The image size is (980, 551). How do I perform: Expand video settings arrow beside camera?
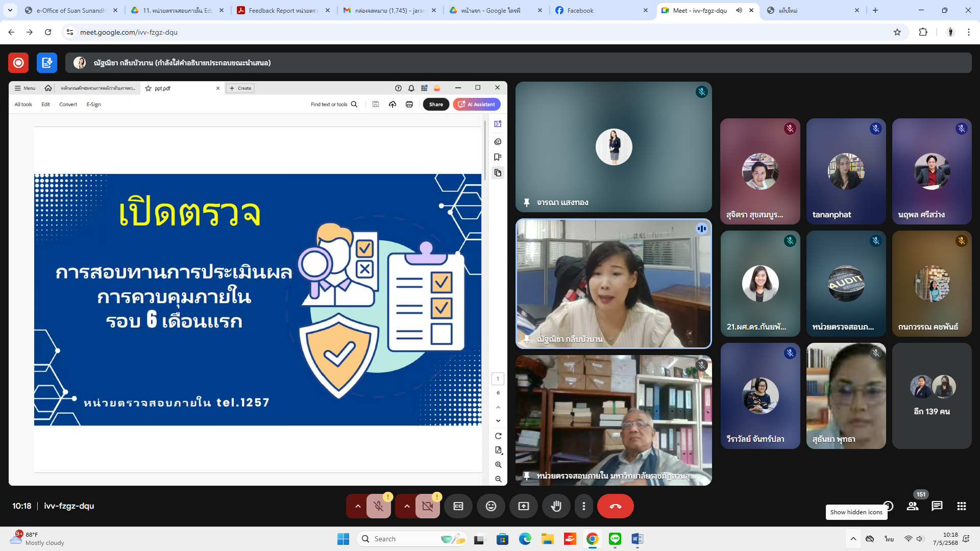(x=407, y=506)
